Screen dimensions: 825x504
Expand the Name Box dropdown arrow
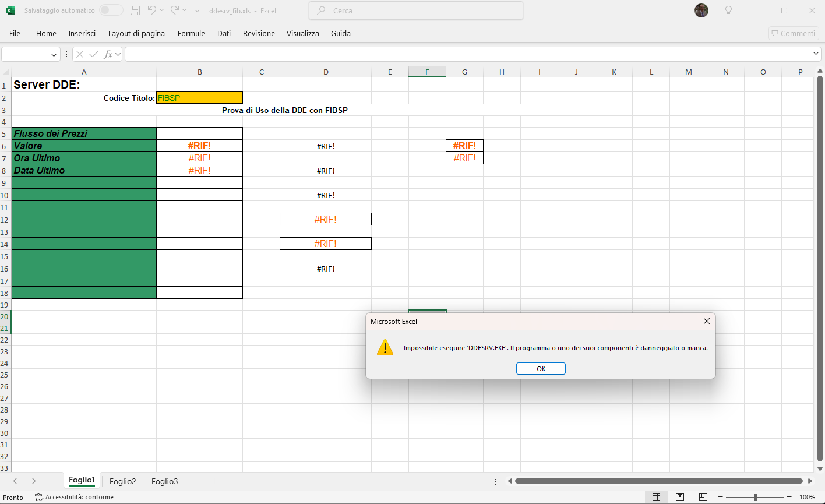click(54, 54)
